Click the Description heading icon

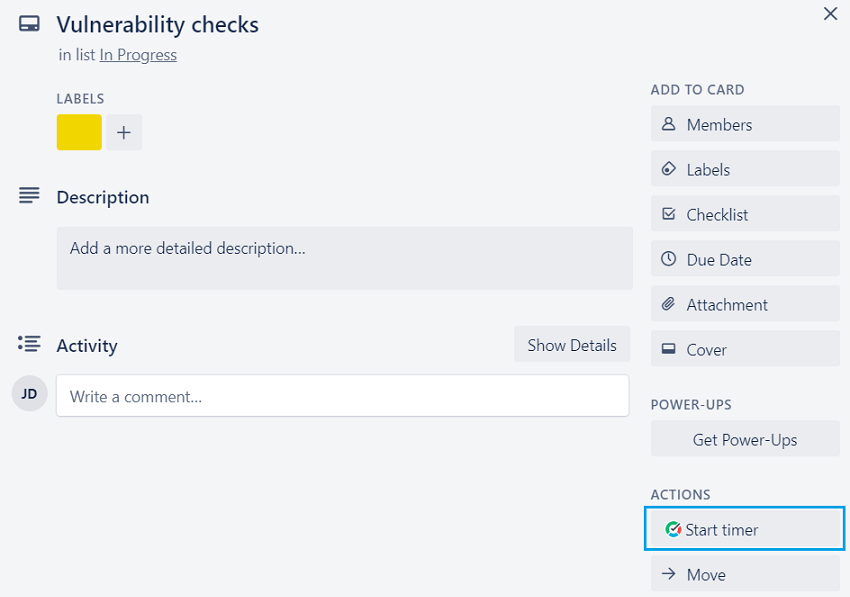(29, 196)
